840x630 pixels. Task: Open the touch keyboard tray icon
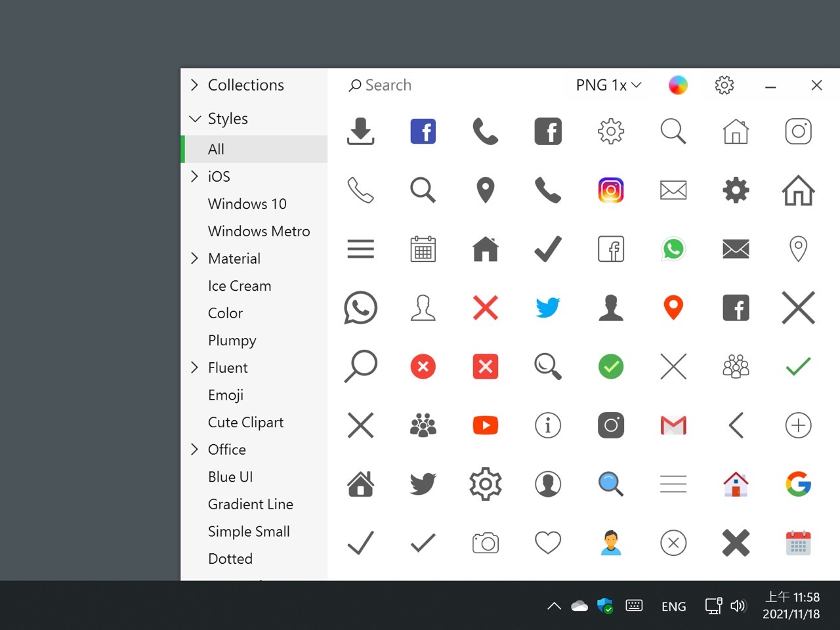coord(634,606)
